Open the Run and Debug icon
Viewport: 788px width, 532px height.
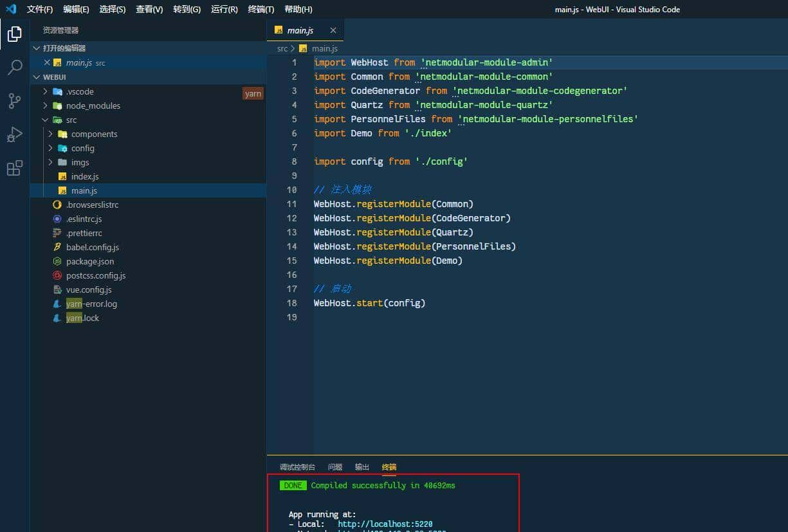pos(14,134)
